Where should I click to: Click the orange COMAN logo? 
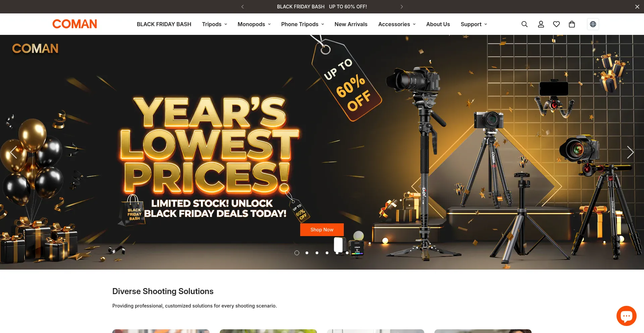tap(75, 24)
